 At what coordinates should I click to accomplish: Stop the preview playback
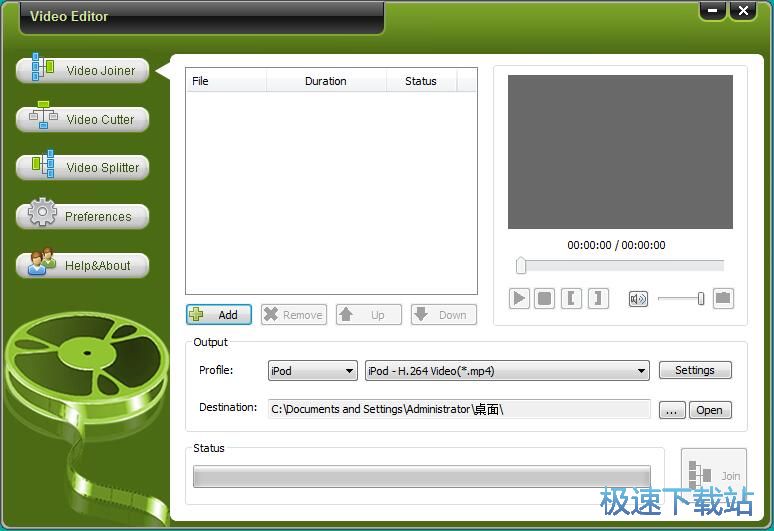tap(544, 299)
